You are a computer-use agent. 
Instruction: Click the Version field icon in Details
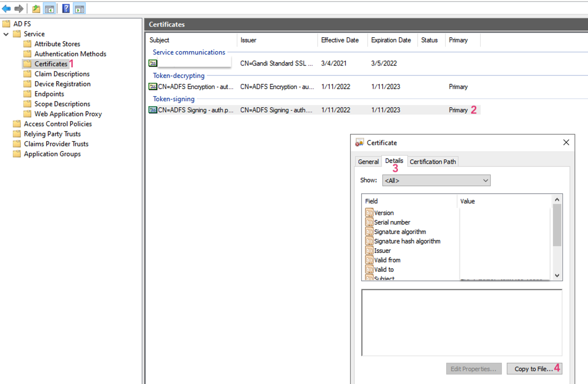(x=370, y=213)
